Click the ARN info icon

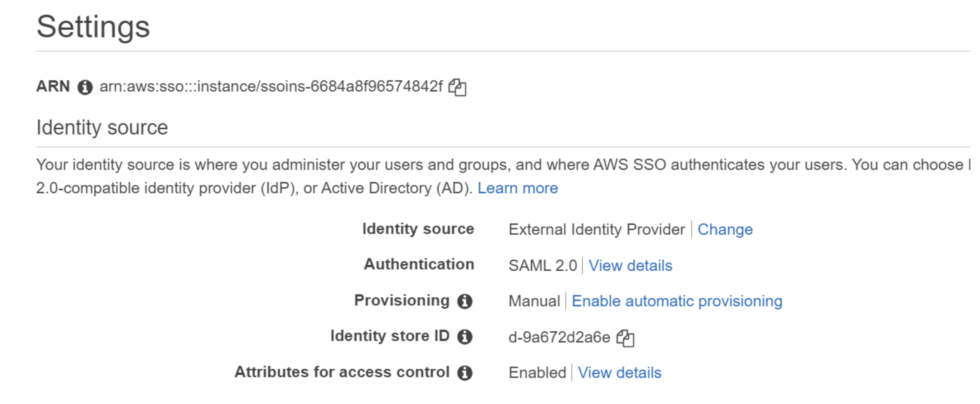point(85,87)
